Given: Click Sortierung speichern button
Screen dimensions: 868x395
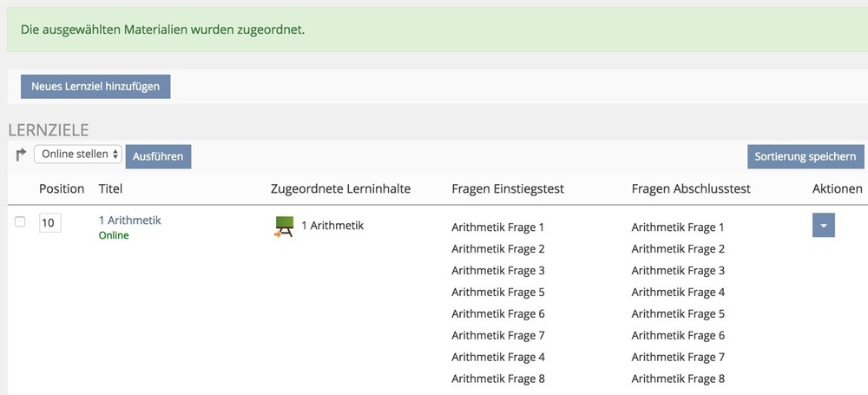Looking at the screenshot, I should [806, 156].
